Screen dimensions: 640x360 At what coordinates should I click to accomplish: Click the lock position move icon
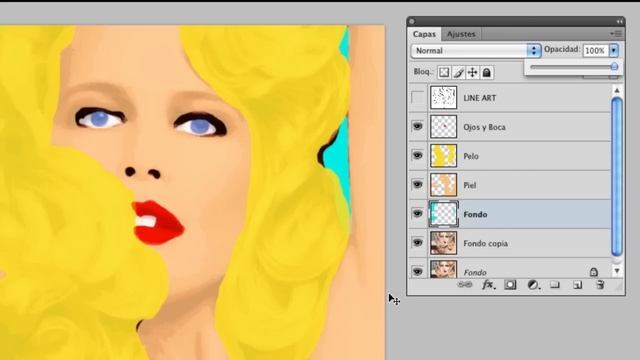(x=472, y=73)
